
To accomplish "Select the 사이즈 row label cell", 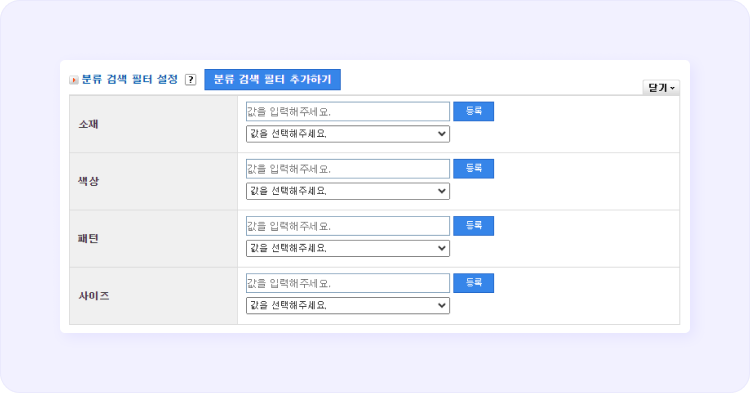I will pyautogui.click(x=154, y=296).
